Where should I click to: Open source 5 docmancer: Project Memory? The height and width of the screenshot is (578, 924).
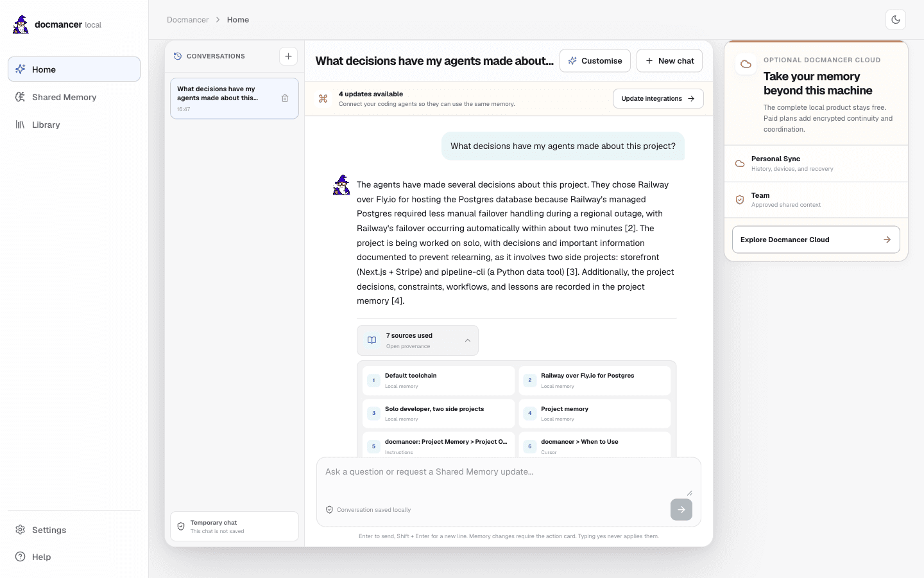438,445
